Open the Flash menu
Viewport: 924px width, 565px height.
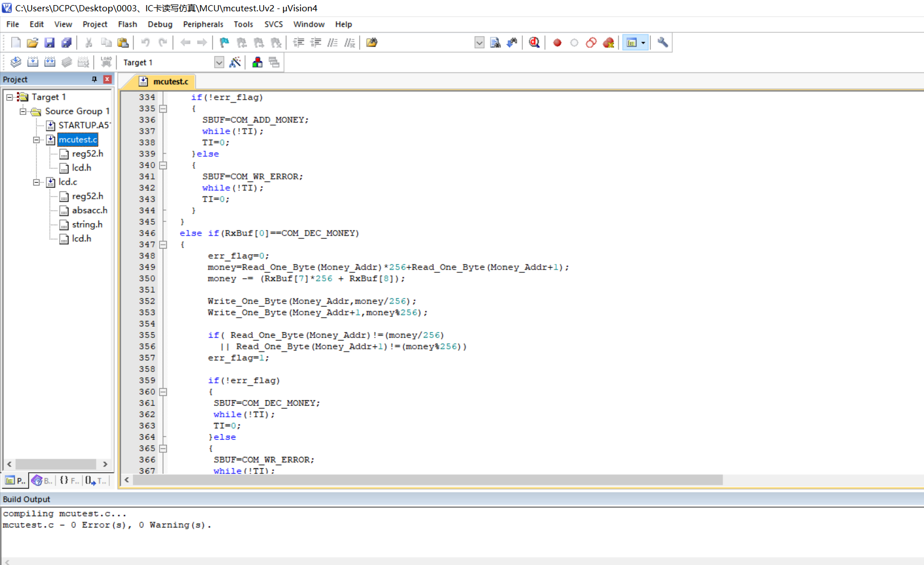point(127,24)
